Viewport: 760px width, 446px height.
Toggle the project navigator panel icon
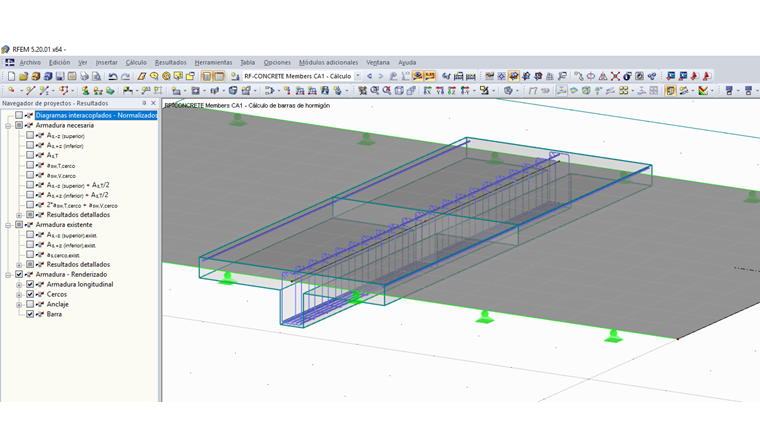(206, 76)
